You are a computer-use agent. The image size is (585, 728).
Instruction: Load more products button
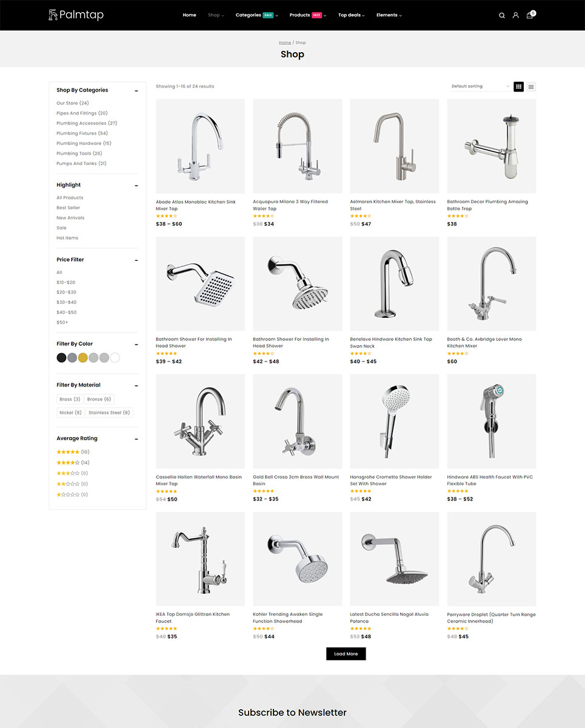pos(346,654)
